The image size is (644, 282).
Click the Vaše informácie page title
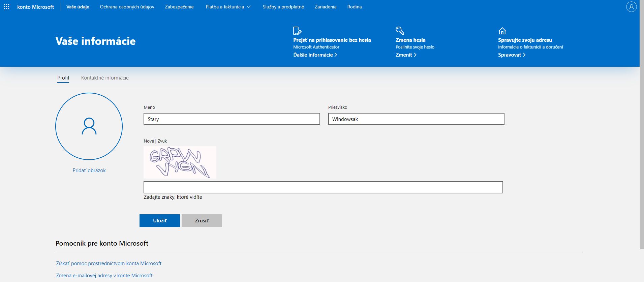click(95, 41)
